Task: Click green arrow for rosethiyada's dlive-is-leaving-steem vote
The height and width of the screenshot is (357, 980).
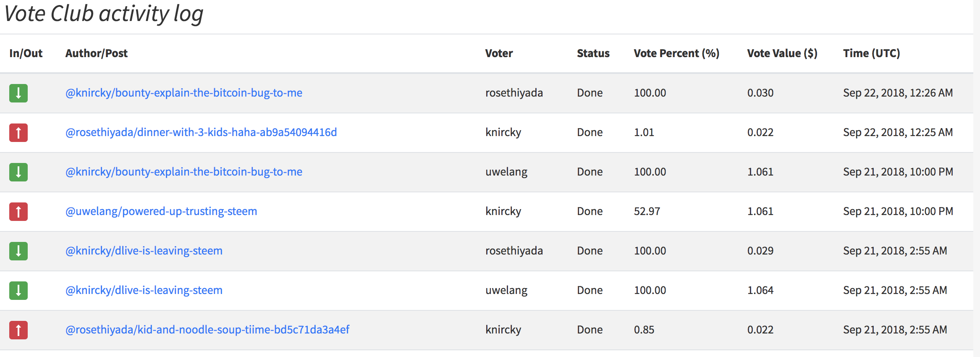Action: point(18,251)
